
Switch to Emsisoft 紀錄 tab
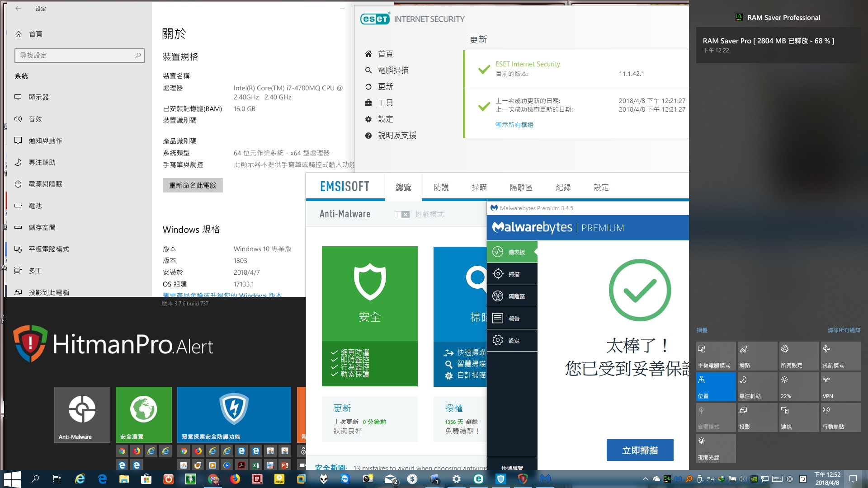click(x=563, y=187)
